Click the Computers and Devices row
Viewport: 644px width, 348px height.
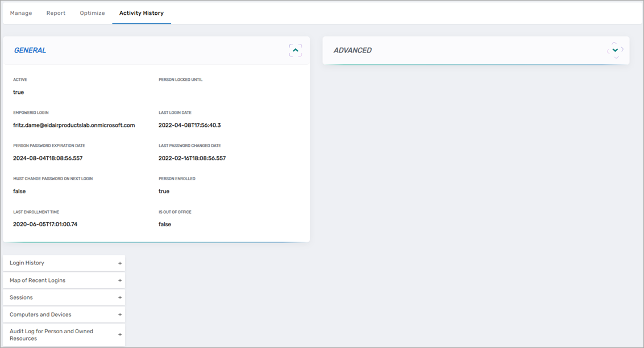(57, 314)
